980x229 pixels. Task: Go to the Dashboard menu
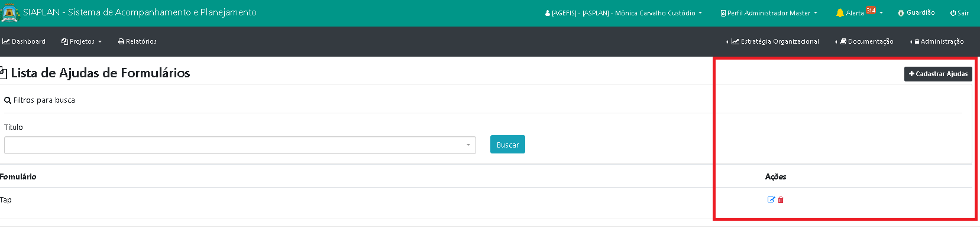click(24, 41)
